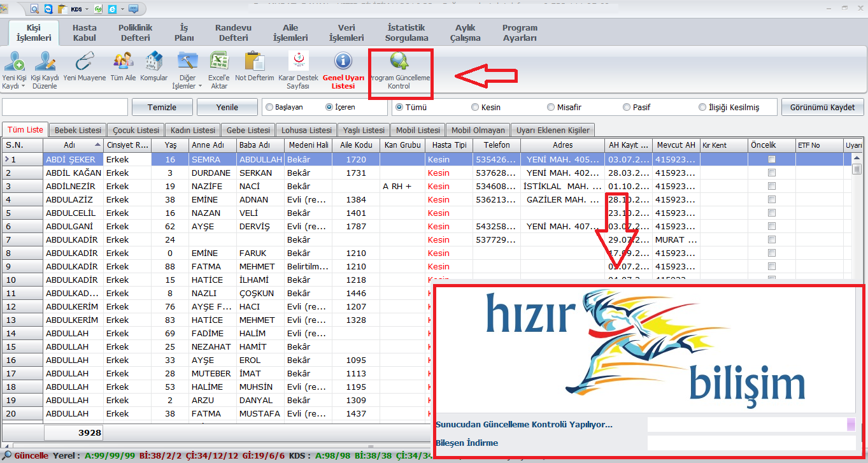Show Komşular building icon
The height and width of the screenshot is (463, 868).
(x=153, y=62)
